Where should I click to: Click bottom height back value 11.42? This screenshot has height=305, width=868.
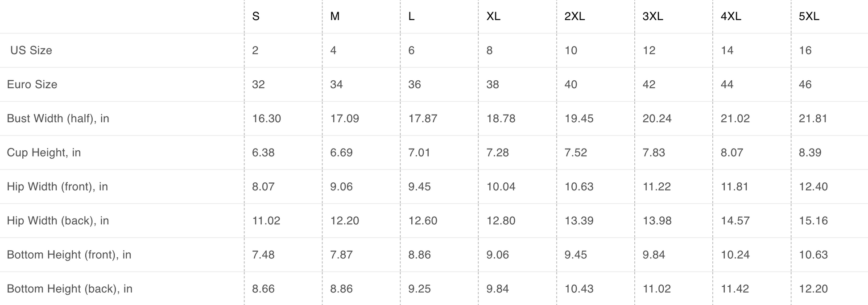click(735, 289)
